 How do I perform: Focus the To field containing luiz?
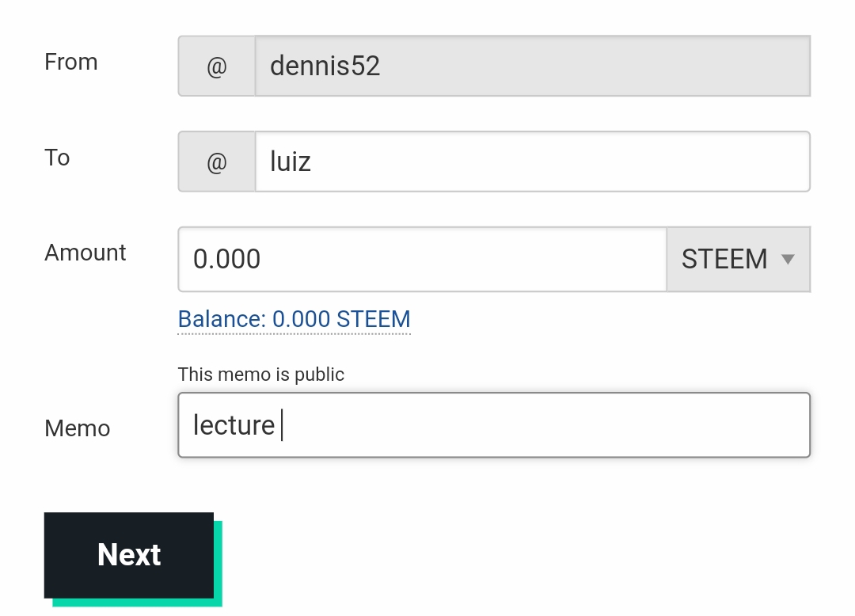click(x=532, y=162)
